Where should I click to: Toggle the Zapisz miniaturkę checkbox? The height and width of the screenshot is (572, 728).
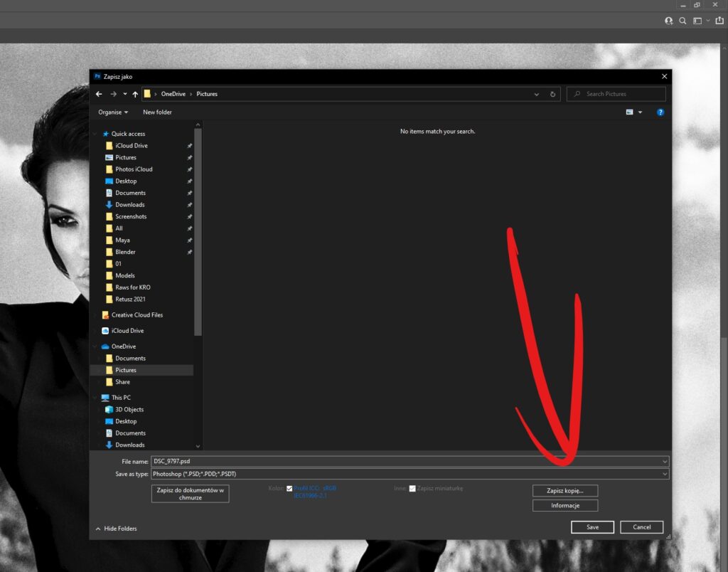[x=412, y=489]
